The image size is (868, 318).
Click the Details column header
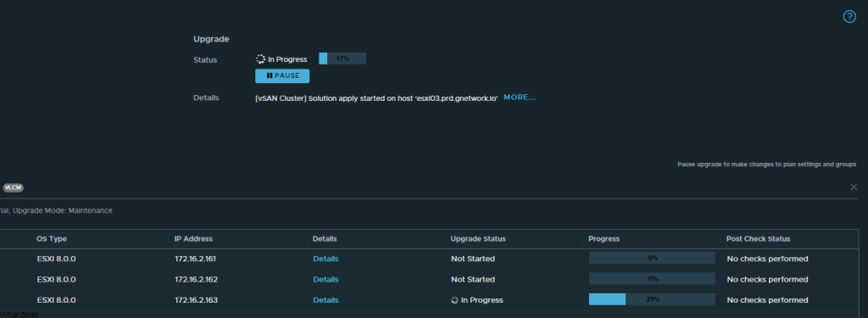tap(325, 239)
